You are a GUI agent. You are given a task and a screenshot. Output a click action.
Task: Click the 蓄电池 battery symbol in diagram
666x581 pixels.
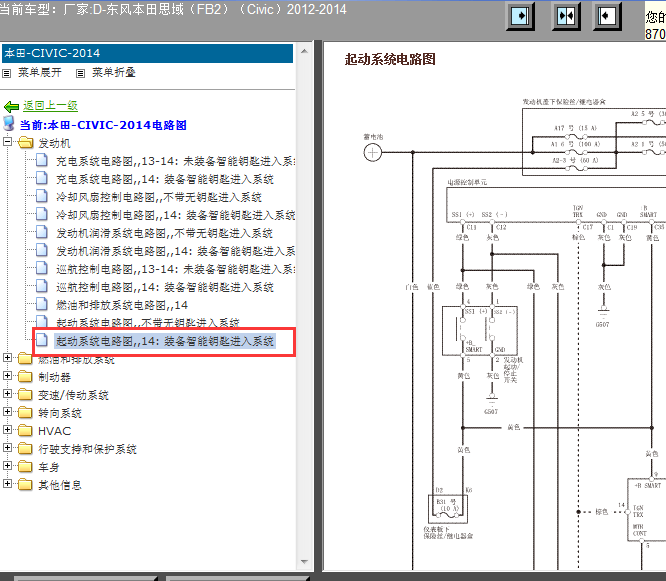pos(373,152)
